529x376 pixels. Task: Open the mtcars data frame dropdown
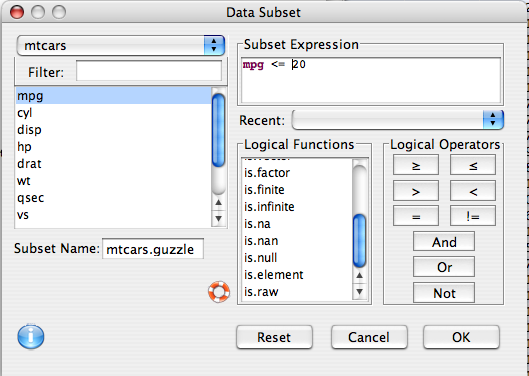tap(120, 45)
